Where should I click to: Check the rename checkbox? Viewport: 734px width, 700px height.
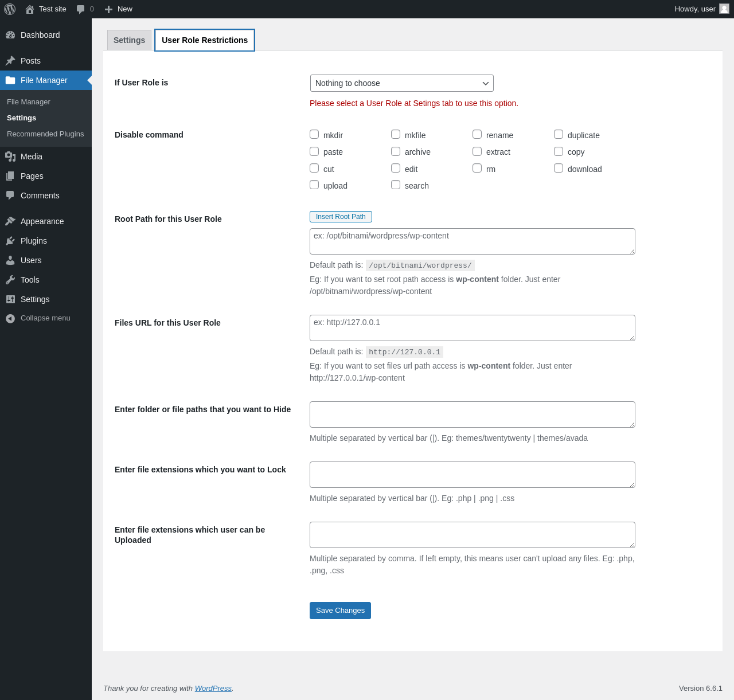tap(477, 134)
